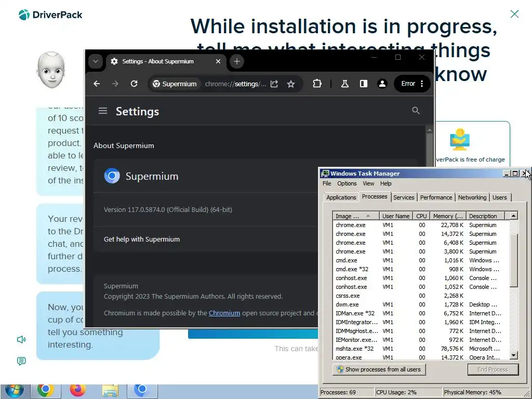The image size is (532, 399).
Task: Select the chrome.exe row using 14,372 K
Action: point(421,234)
